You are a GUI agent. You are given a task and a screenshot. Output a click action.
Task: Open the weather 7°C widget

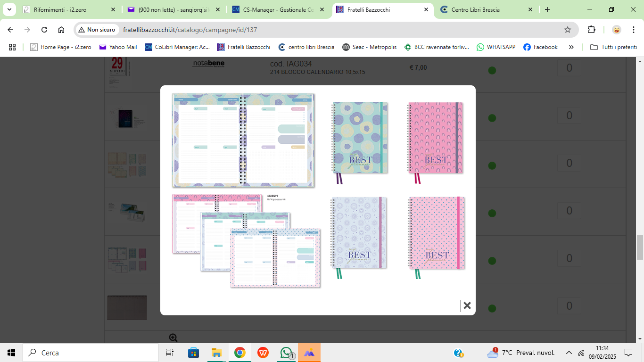click(521, 353)
